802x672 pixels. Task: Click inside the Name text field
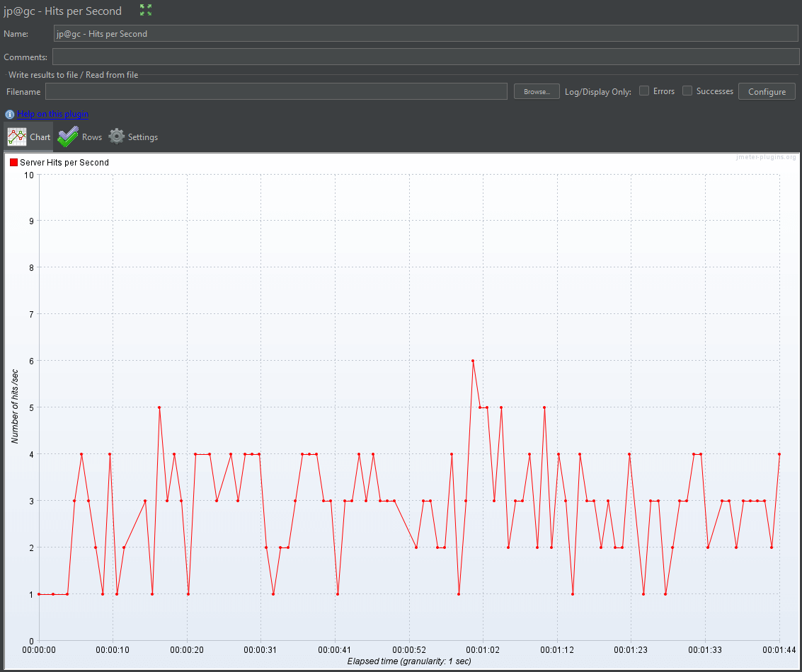[x=283, y=33]
